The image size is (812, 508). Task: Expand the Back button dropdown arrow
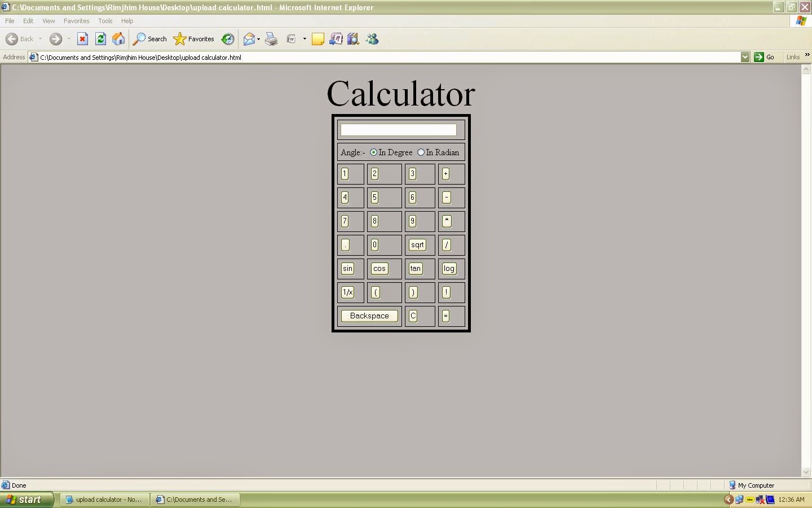click(40, 39)
